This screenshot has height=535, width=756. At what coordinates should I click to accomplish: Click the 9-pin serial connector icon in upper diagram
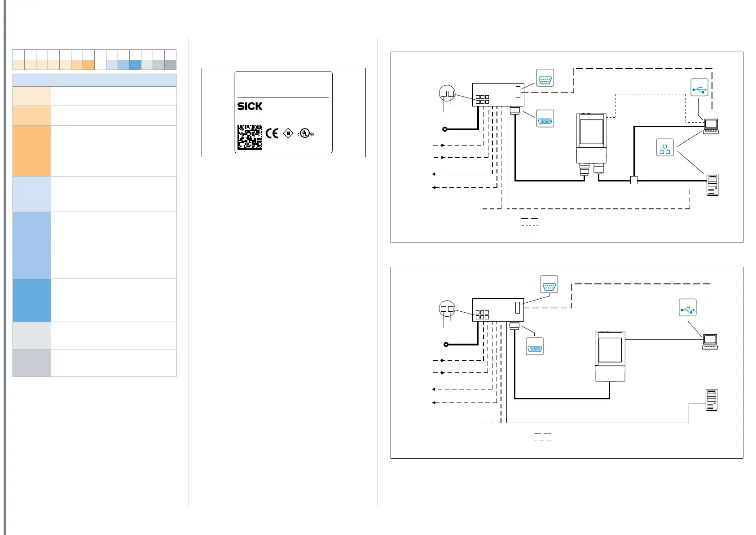coord(545,78)
